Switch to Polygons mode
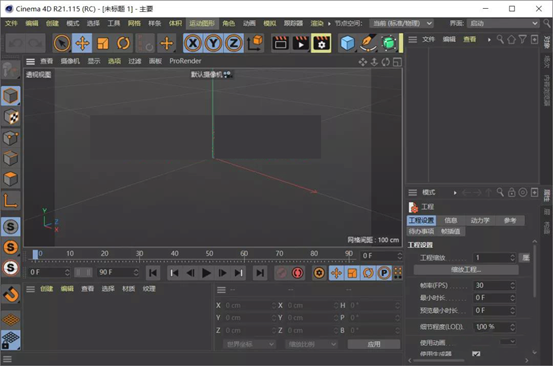 11,179
